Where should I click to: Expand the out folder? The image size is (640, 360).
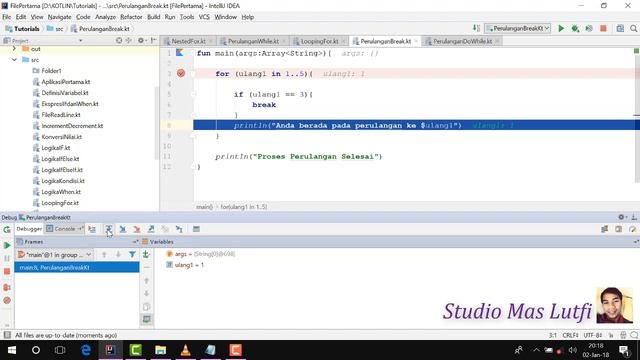coord(14,49)
